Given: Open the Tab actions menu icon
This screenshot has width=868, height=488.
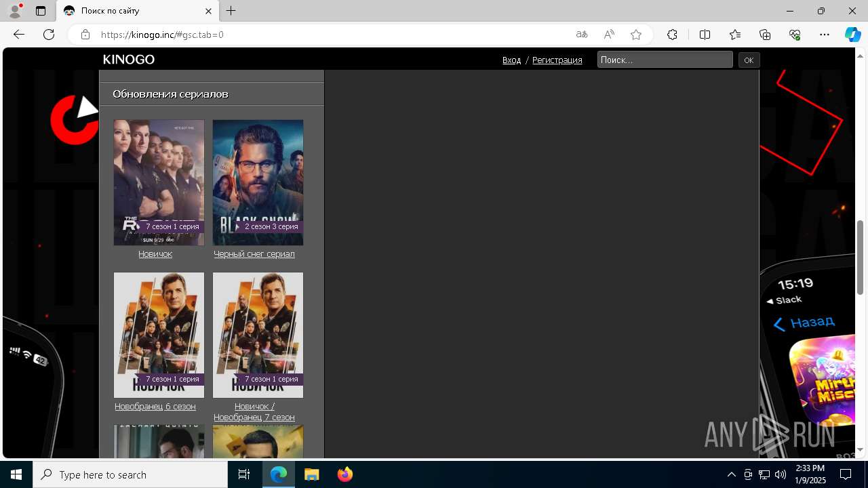Looking at the screenshot, I should (x=41, y=11).
